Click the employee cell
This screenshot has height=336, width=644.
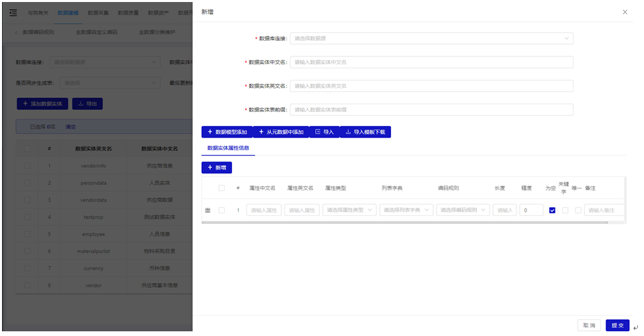coord(93,234)
